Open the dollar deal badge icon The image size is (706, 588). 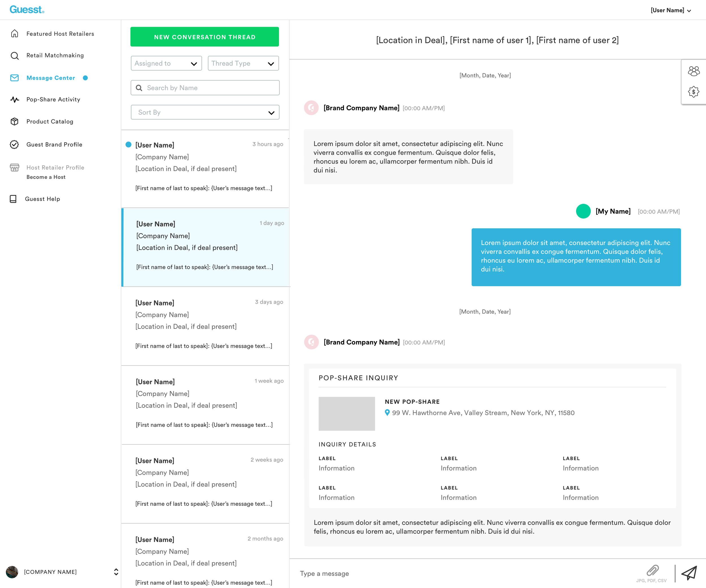point(694,92)
